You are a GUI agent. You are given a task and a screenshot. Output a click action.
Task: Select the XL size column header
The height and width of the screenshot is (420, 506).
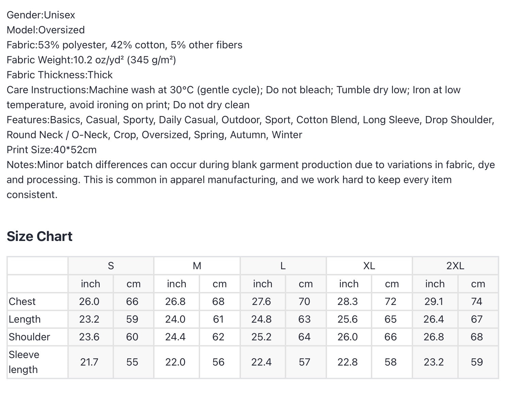pyautogui.click(x=369, y=266)
